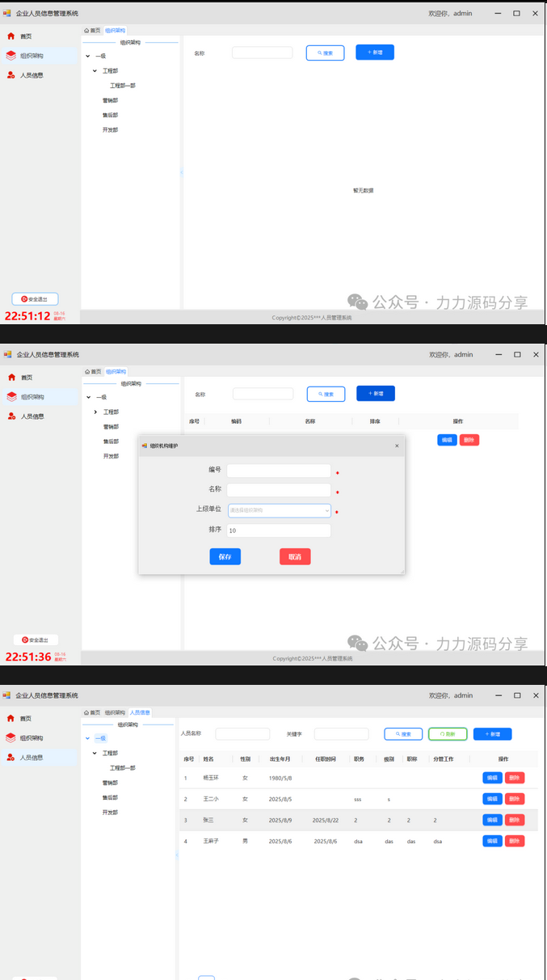Click 人员信息 sidebar icon in the 22:51:36 window

click(x=11, y=416)
